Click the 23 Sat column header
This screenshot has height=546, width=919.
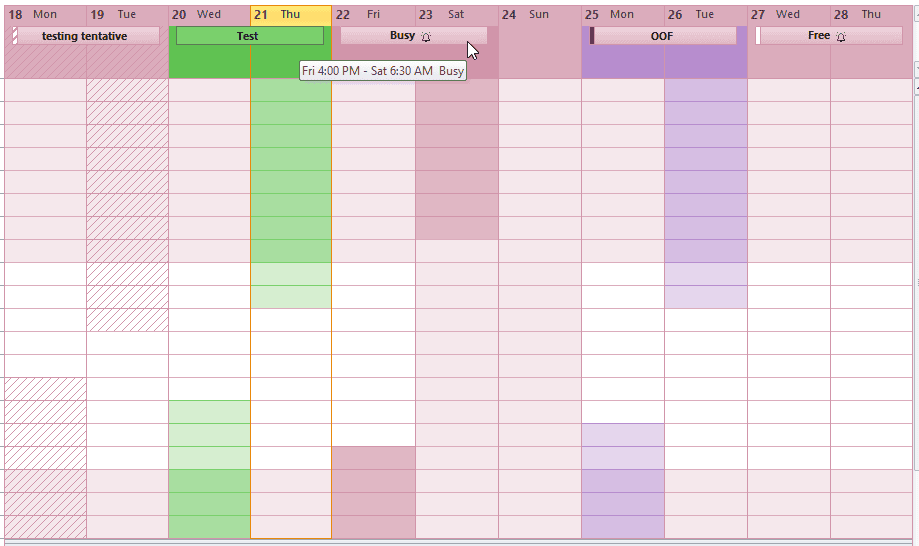point(457,15)
